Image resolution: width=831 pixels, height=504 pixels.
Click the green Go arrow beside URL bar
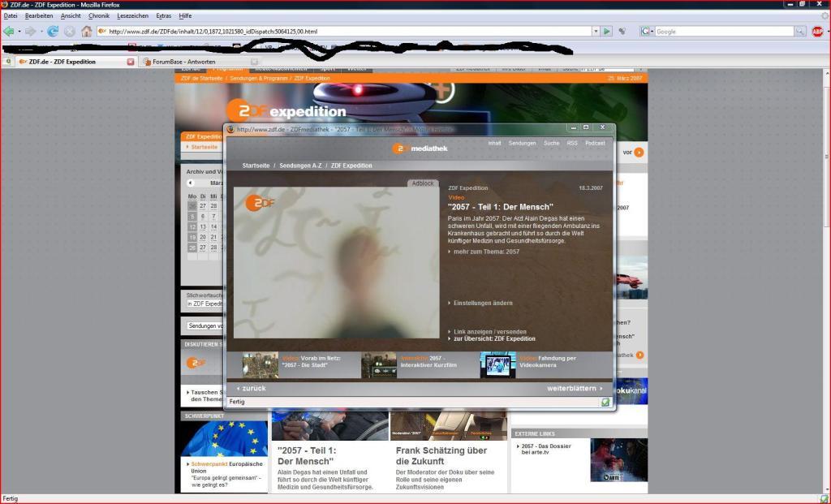point(607,32)
